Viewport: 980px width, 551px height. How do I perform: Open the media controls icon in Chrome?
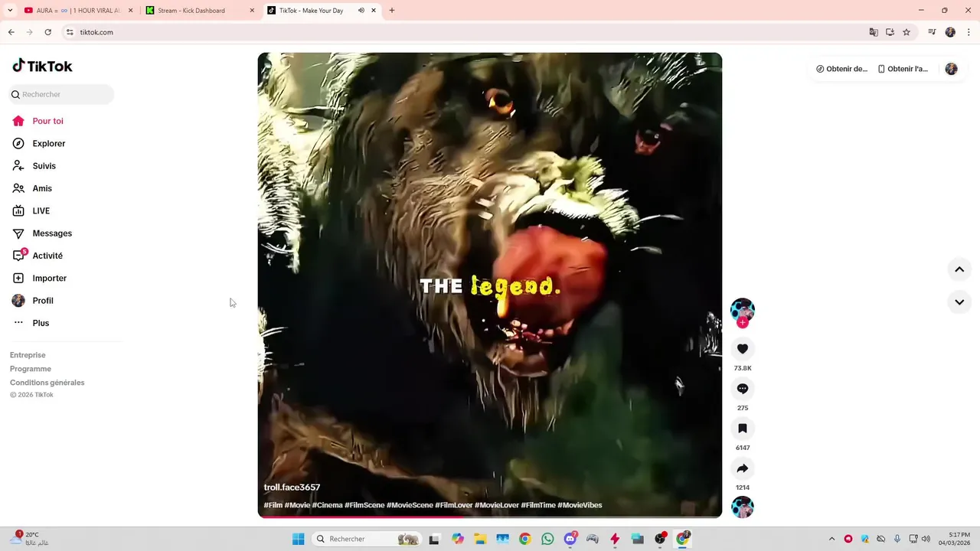932,32
